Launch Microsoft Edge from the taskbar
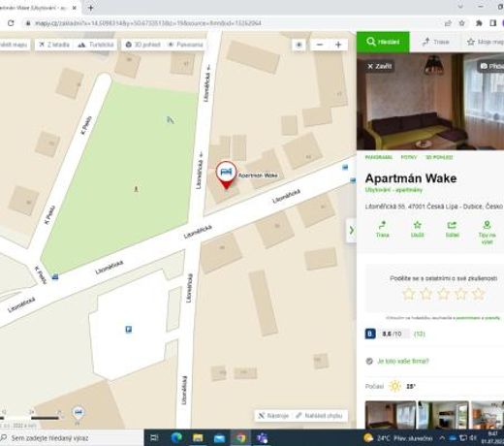This screenshot has width=504, height=446. coord(176,438)
